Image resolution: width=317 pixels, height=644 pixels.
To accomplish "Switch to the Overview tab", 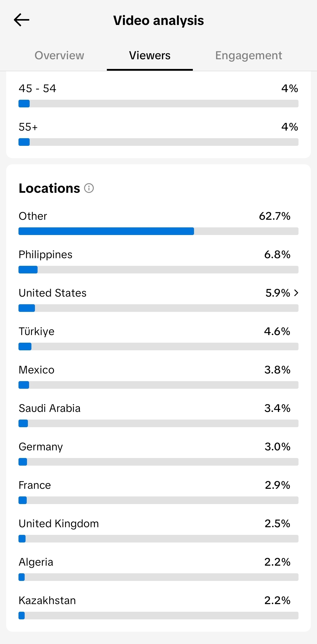I will click(x=59, y=55).
